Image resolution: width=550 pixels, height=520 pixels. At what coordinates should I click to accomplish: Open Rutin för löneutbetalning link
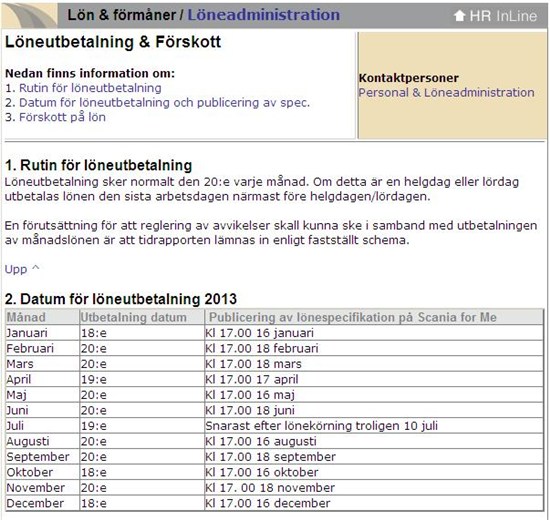pos(90,88)
